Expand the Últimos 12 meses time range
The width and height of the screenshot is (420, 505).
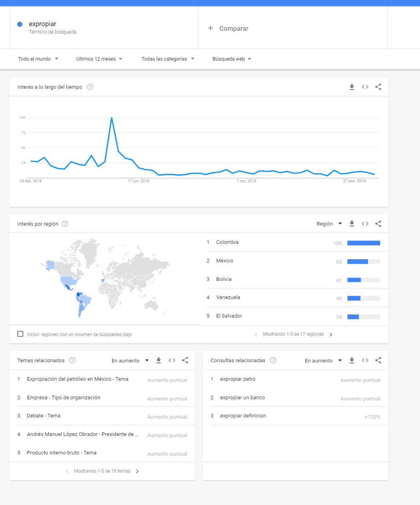[x=99, y=59]
